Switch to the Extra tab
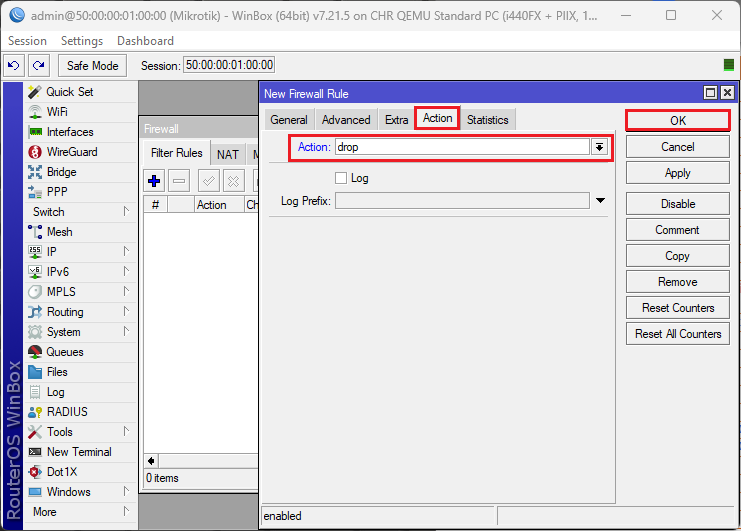The width and height of the screenshot is (741, 531). 396,120
